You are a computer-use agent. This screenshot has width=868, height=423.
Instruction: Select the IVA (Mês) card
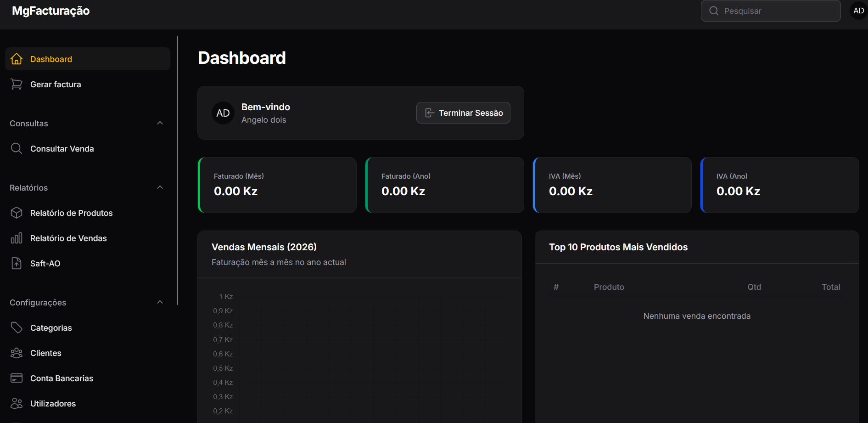(x=612, y=185)
